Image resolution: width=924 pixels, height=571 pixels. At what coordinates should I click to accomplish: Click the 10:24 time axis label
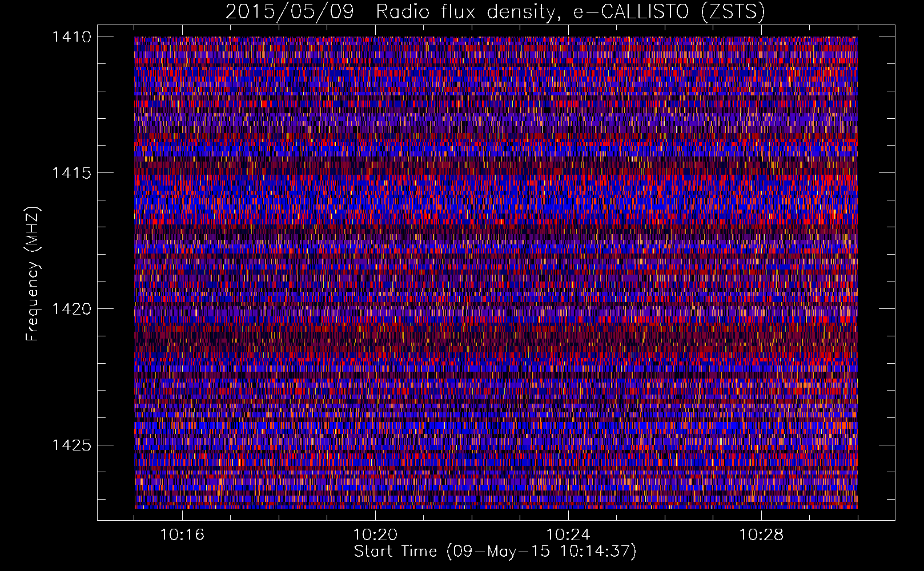[x=568, y=535]
